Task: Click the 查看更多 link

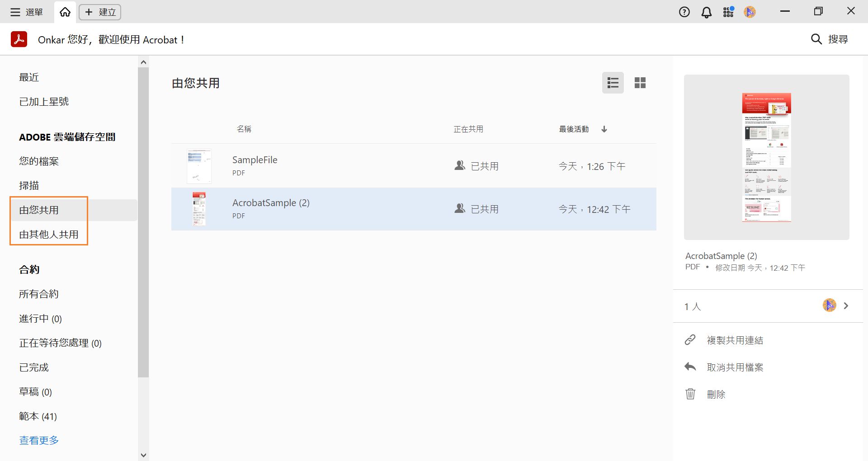Action: coord(39,440)
